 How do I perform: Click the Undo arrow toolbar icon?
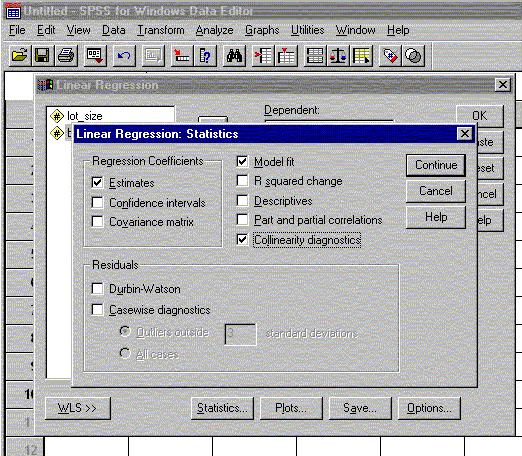pos(124,56)
